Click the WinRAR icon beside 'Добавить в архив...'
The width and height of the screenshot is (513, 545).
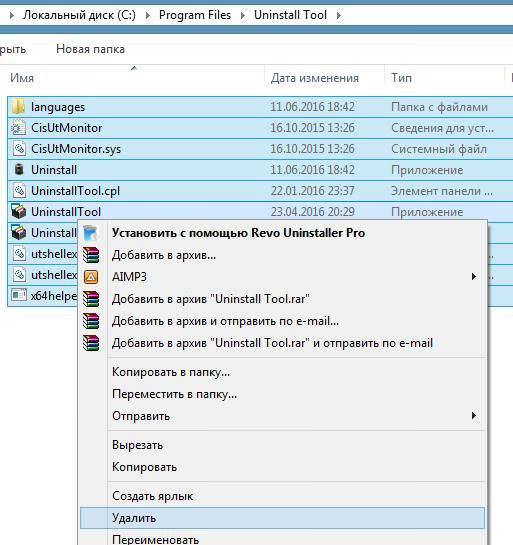(x=91, y=255)
